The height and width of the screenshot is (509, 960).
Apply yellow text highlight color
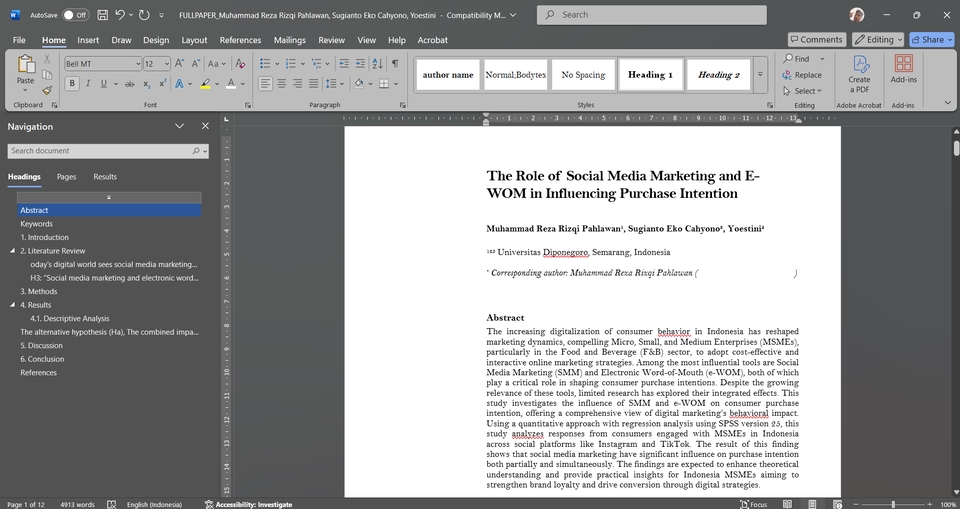(x=206, y=84)
